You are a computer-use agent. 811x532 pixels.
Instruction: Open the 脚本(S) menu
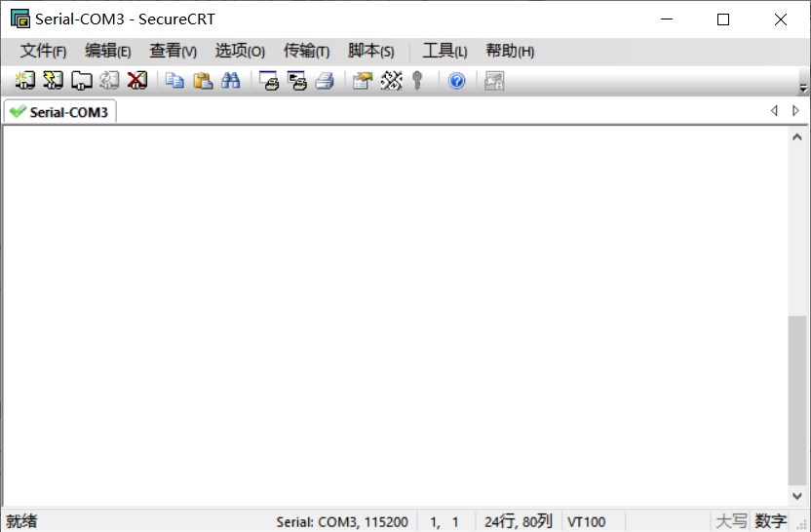point(370,51)
